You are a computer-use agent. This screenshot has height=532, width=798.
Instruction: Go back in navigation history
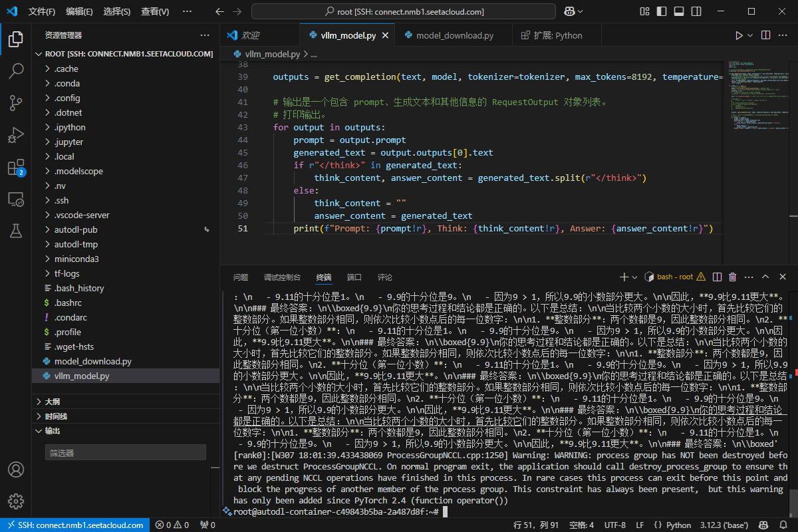(220, 11)
